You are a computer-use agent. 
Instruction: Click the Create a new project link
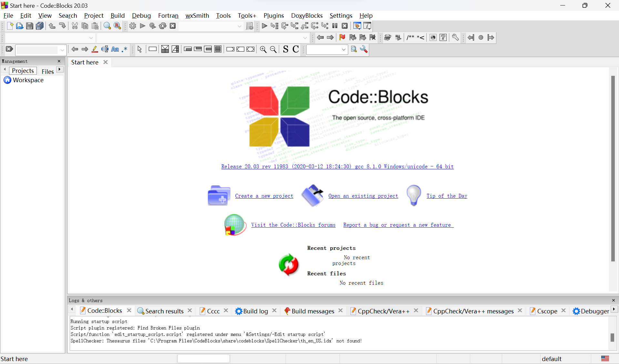click(x=264, y=196)
